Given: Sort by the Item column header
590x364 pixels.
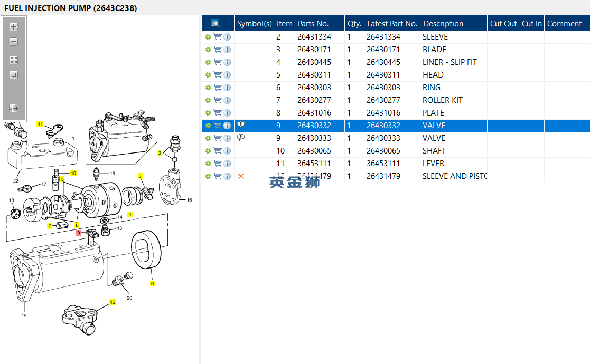Looking at the screenshot, I should coord(285,23).
